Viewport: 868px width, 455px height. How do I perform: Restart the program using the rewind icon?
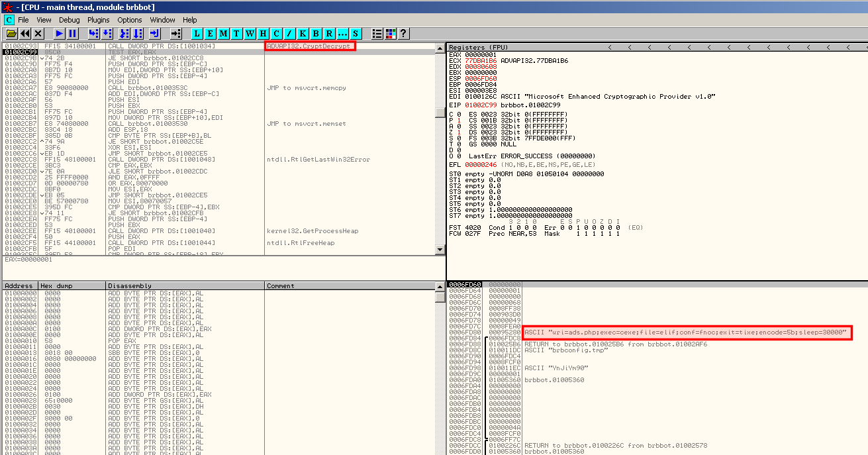tap(24, 33)
